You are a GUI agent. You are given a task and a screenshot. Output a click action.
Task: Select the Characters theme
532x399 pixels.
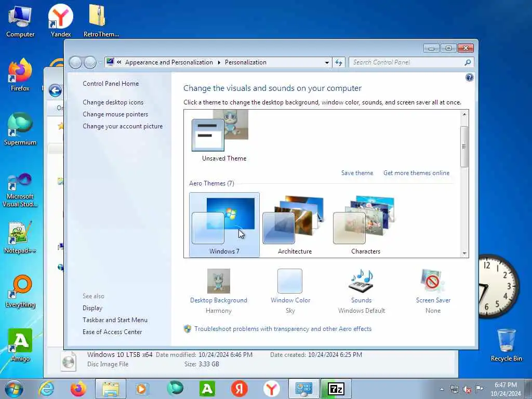(x=365, y=225)
